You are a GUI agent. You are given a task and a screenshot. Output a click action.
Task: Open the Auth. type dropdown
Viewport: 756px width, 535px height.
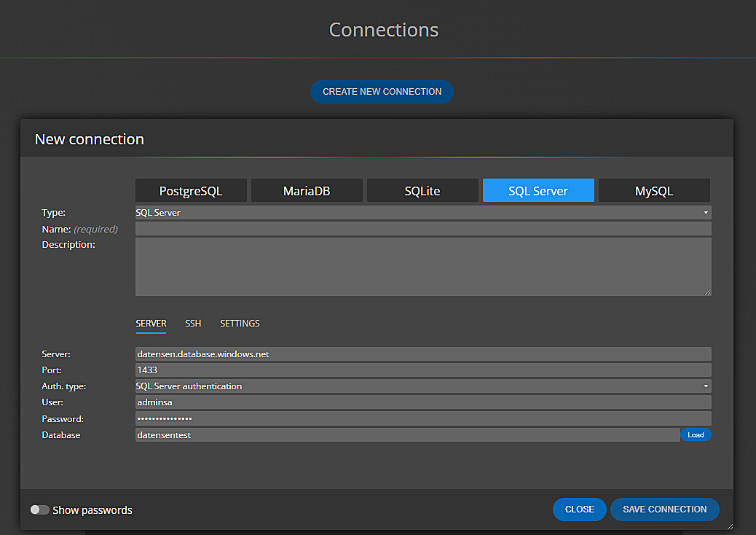click(x=422, y=386)
